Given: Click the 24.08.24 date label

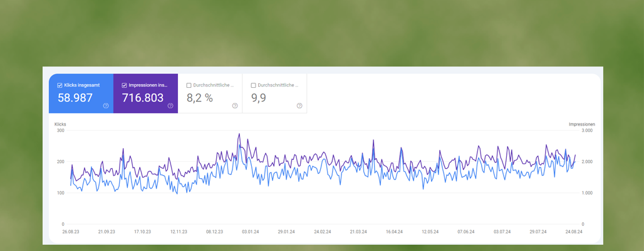Looking at the screenshot, I should [x=573, y=232].
